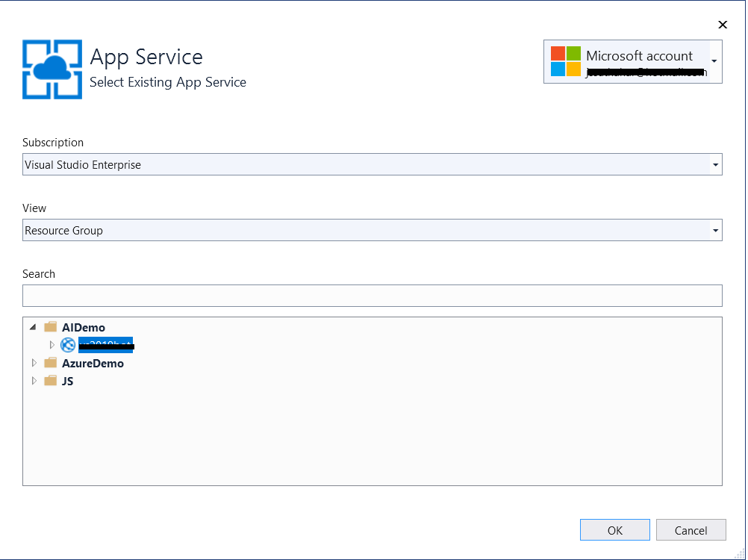Image resolution: width=748 pixels, height=560 pixels.
Task: Expand the AzureDemo resource group
Action: tap(33, 364)
